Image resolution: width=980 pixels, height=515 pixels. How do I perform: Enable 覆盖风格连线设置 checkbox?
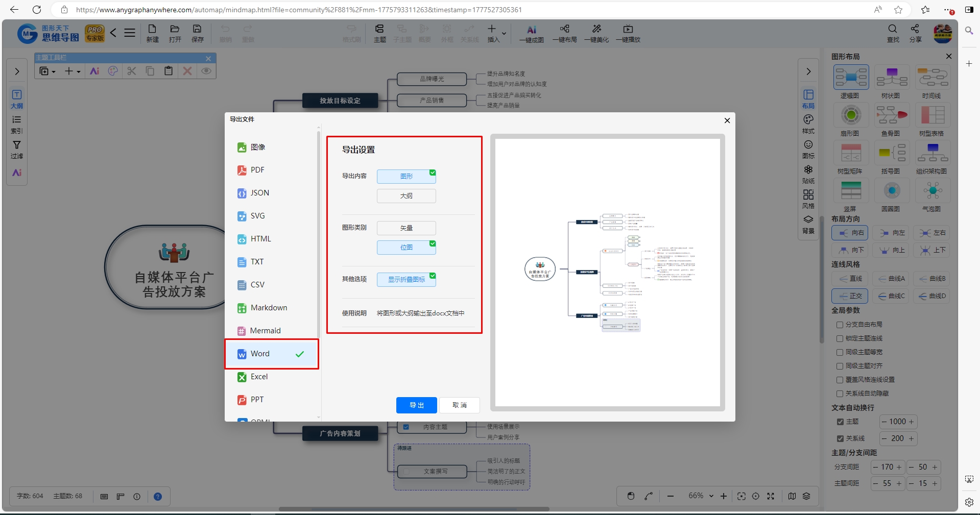(840, 380)
